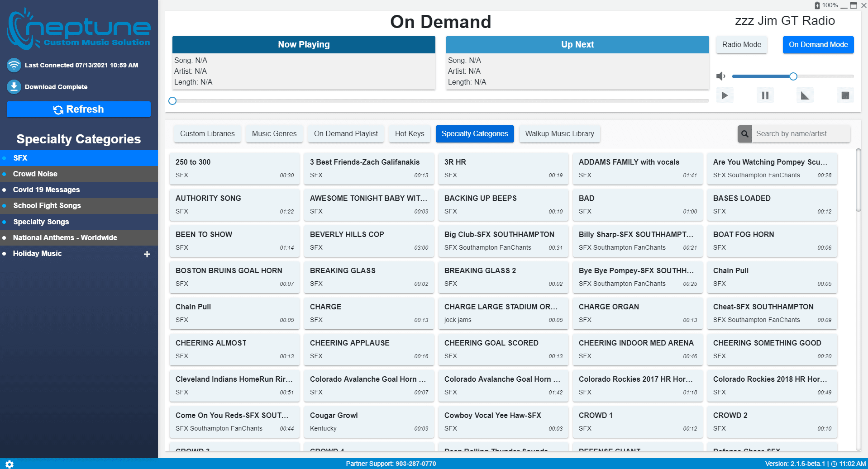Switch to Radio Mode
868x469 pixels.
(x=741, y=45)
